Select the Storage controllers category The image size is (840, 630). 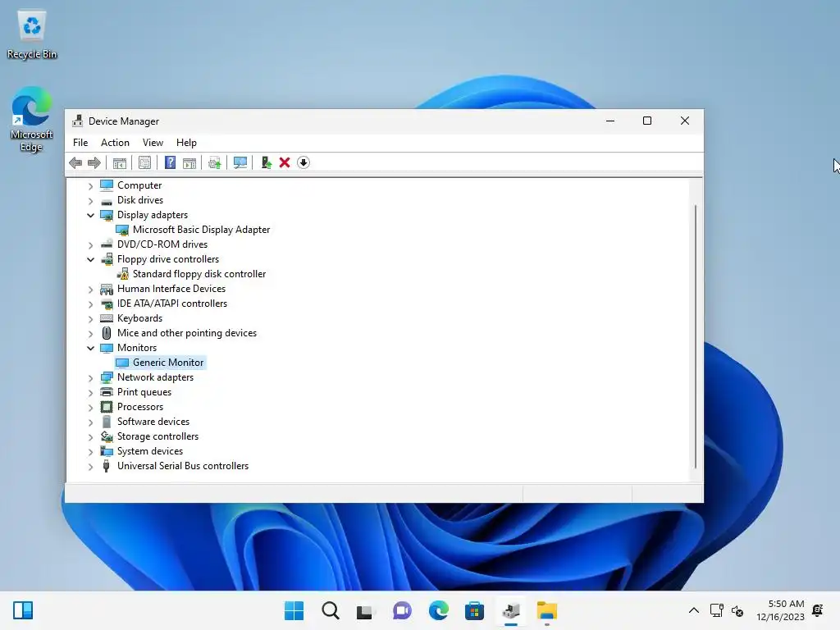pyautogui.click(x=157, y=436)
